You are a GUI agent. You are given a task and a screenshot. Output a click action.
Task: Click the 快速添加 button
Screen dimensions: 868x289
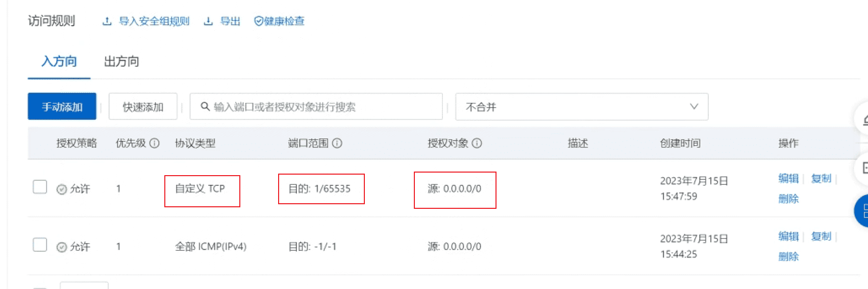[x=143, y=107]
